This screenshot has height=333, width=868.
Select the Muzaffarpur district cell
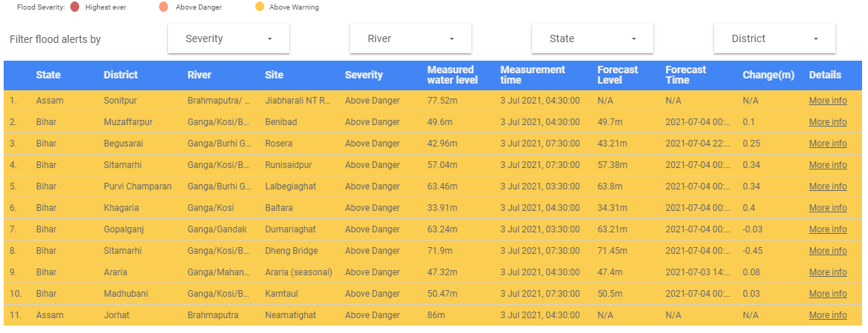click(128, 121)
